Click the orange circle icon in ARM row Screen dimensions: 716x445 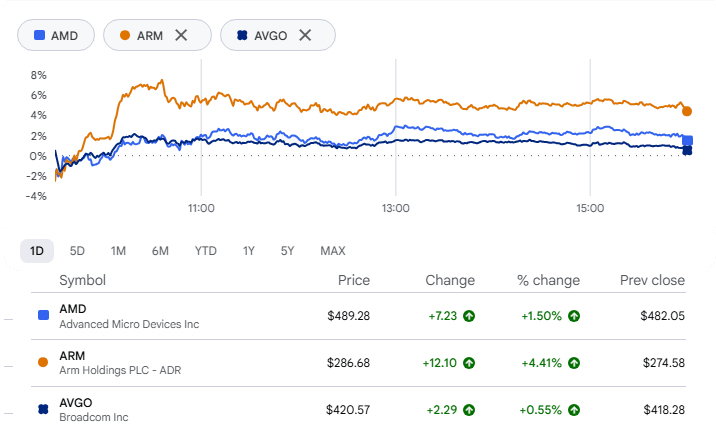(43, 362)
